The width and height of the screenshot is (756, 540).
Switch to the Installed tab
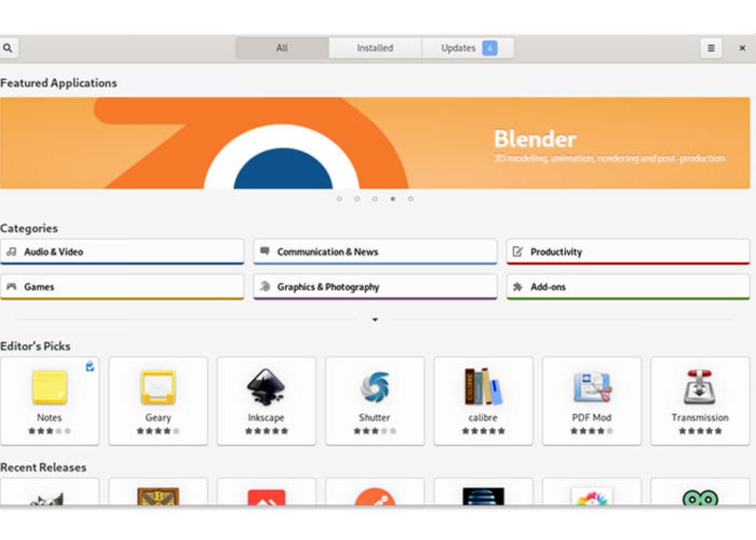coord(375,48)
